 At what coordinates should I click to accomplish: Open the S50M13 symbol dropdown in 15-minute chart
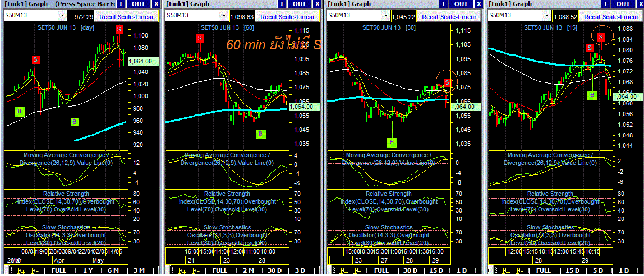pyautogui.click(x=547, y=16)
